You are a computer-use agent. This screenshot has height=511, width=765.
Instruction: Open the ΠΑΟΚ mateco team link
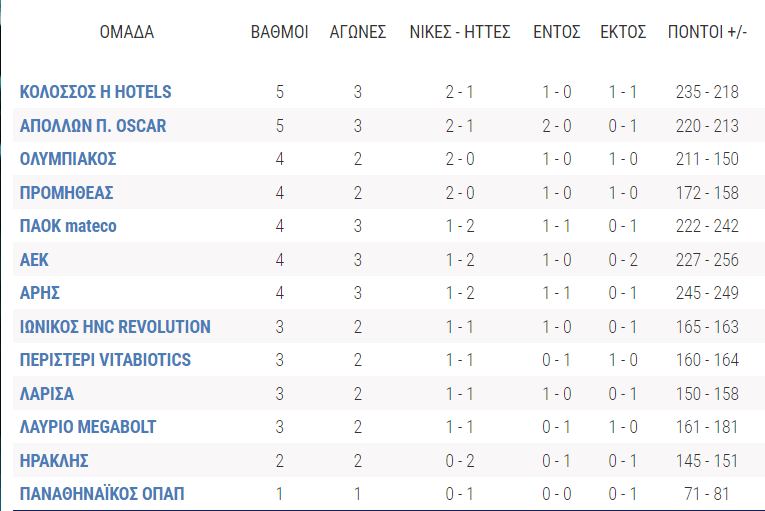[68, 226]
